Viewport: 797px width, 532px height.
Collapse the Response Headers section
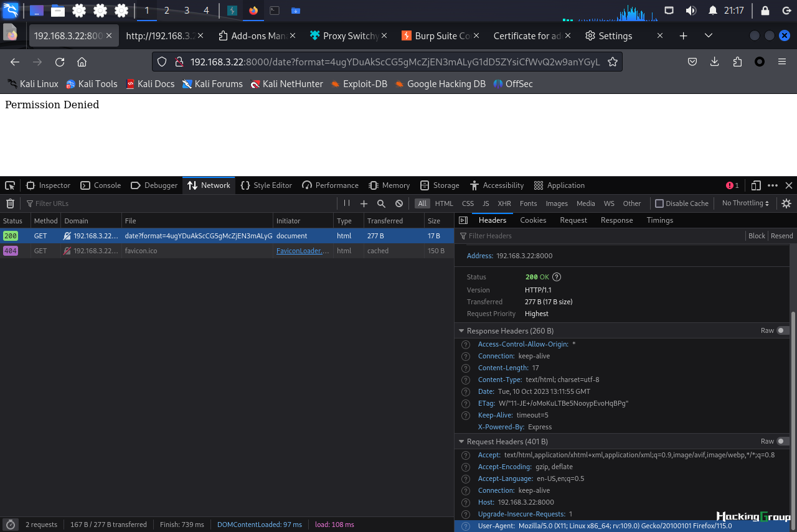tap(461, 331)
